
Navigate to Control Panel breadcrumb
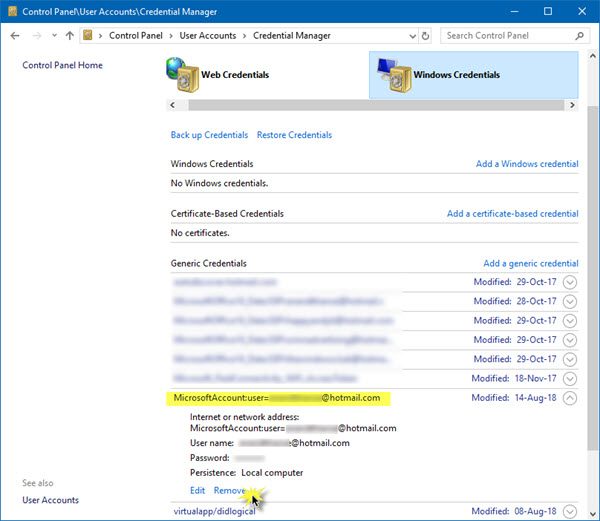(x=136, y=36)
